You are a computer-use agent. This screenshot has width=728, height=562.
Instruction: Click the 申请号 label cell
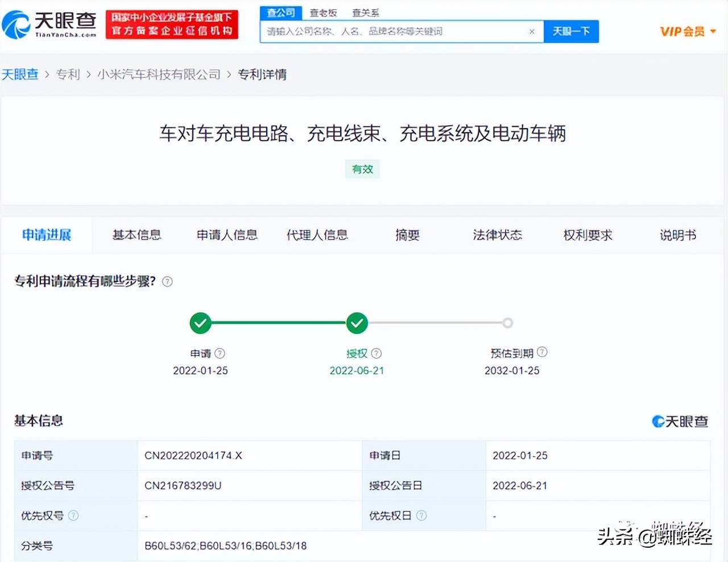76,456
